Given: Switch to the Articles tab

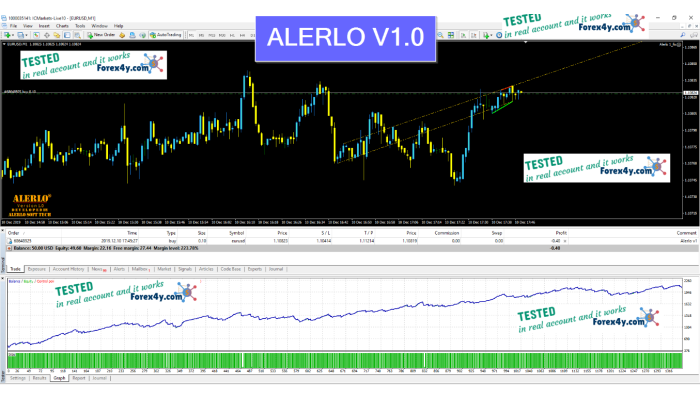Looking at the screenshot, I should [x=206, y=269].
